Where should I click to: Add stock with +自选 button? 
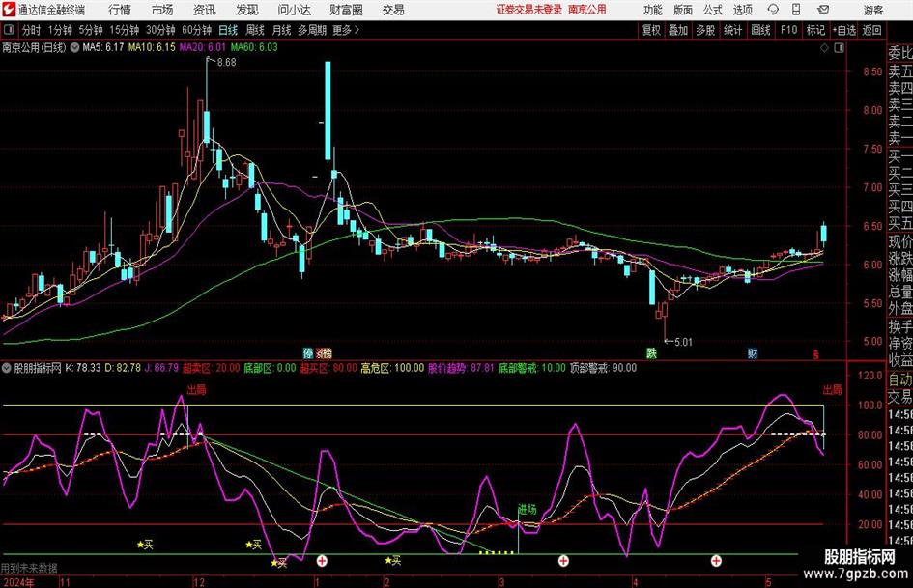(x=843, y=30)
